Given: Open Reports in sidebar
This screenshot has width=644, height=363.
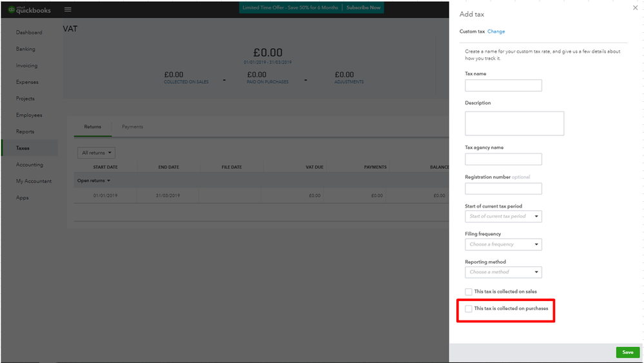Looking at the screenshot, I should (x=25, y=132).
